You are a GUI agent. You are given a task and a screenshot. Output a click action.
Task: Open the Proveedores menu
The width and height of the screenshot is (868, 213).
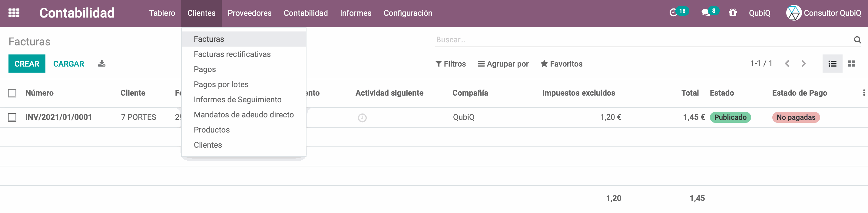[x=249, y=13]
